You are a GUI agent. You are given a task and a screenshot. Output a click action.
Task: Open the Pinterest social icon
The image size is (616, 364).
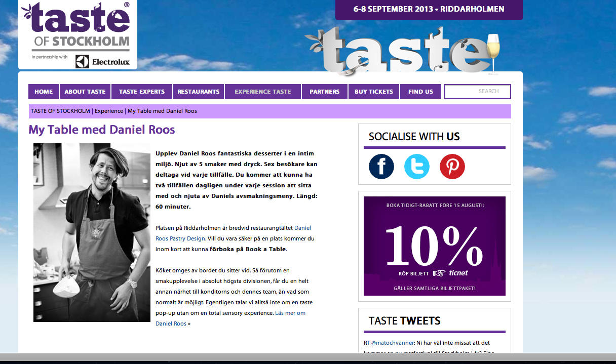coord(452,167)
